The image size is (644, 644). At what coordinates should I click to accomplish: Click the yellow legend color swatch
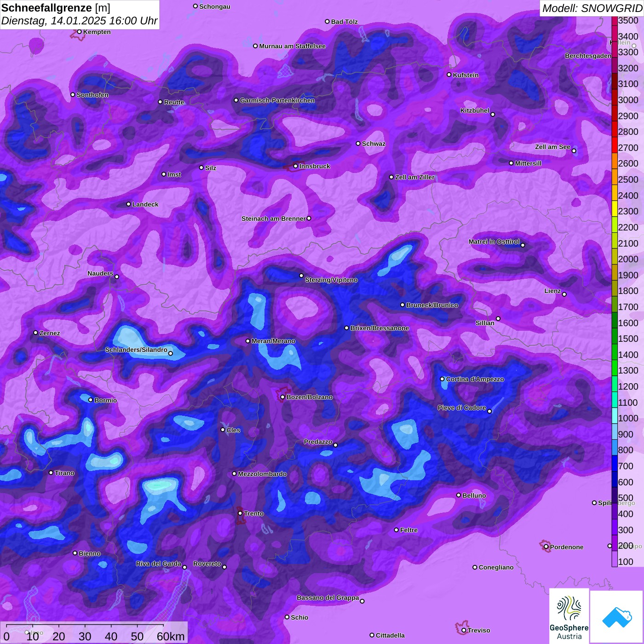(x=615, y=208)
